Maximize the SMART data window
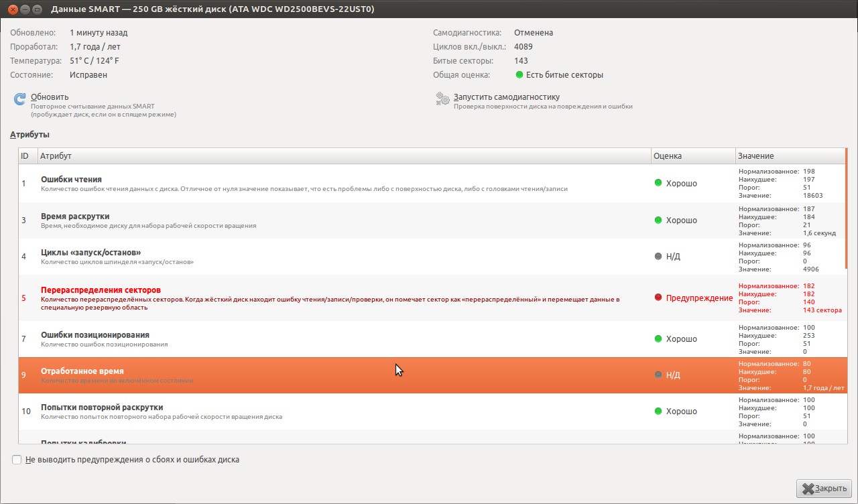858x504 pixels. click(37, 9)
